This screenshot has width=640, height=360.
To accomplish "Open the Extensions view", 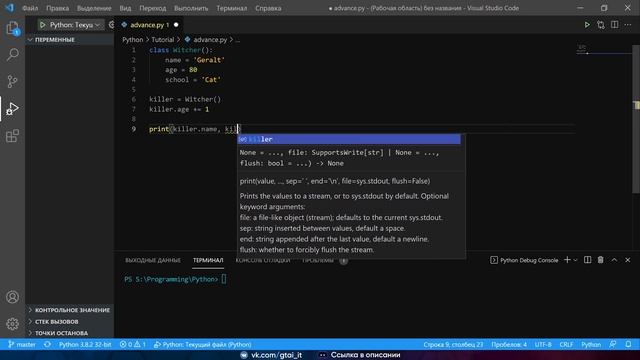I will pos(13,136).
